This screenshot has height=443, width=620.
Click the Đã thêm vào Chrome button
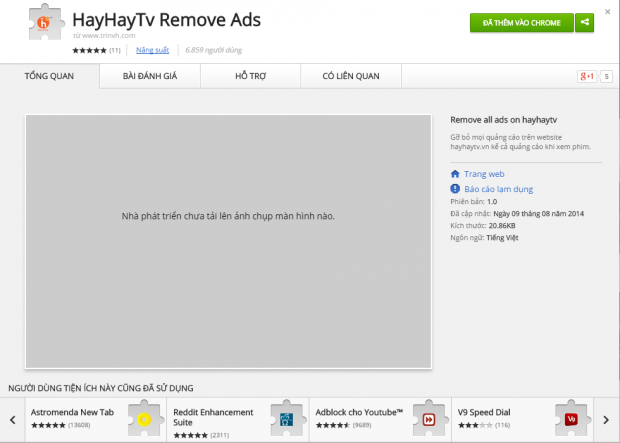[x=522, y=23]
